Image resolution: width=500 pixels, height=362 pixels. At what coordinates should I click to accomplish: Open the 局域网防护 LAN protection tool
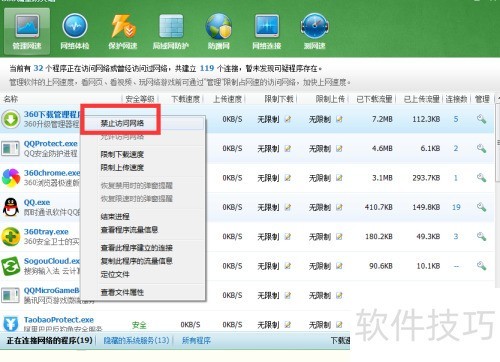click(x=171, y=31)
